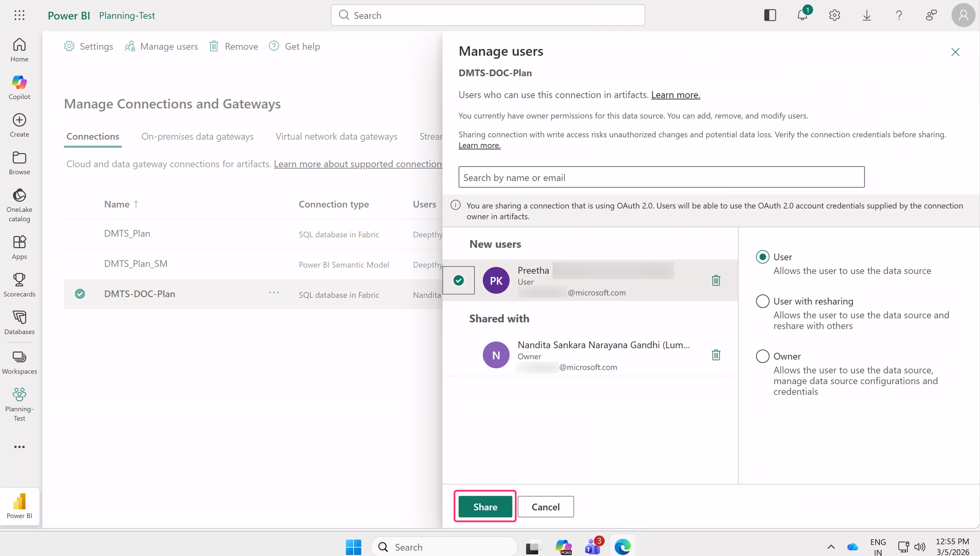Screen dimensions: 980x556
Task: Click the download arrow icon in header
Action: (866, 15)
